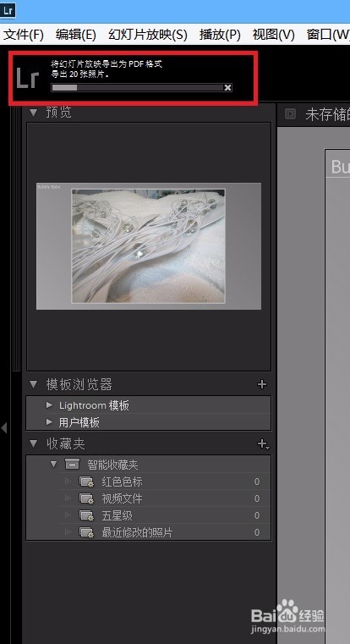Select the 最近修改的照片 collection label
The width and height of the screenshot is (350, 644).
(137, 532)
